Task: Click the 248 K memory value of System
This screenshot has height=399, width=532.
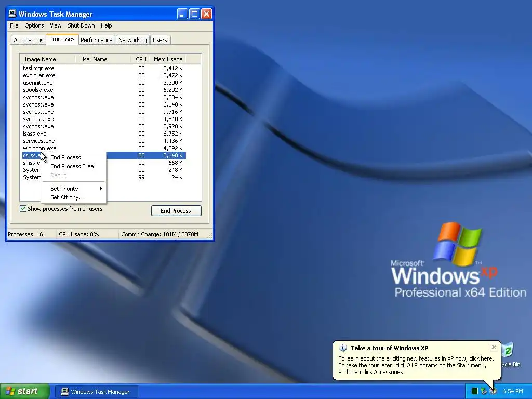Action: (176, 170)
